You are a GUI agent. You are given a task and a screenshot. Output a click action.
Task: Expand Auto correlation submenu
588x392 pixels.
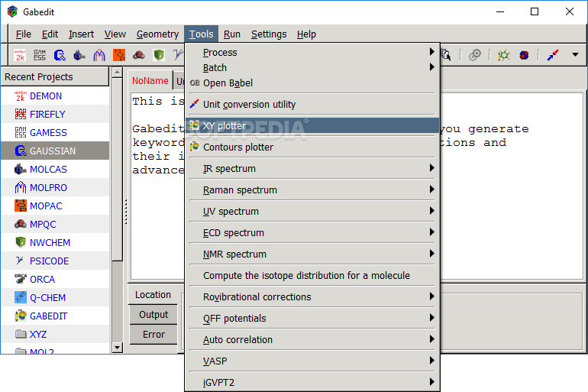312,339
